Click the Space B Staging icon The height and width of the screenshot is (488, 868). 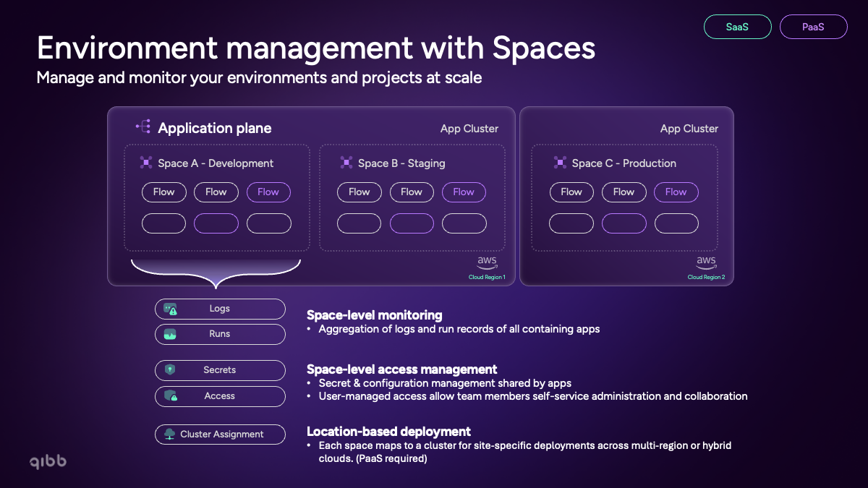[346, 163]
